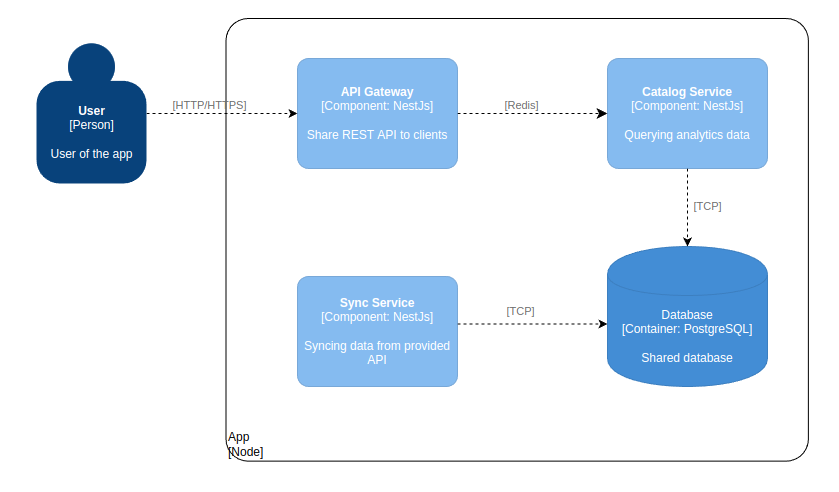Click the API Gateway component box

377,113
